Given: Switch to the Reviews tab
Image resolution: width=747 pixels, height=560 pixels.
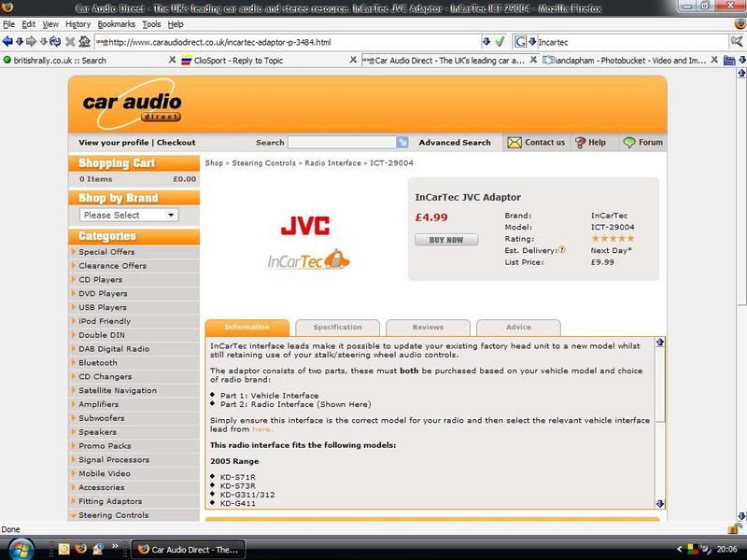Looking at the screenshot, I should pyautogui.click(x=428, y=328).
